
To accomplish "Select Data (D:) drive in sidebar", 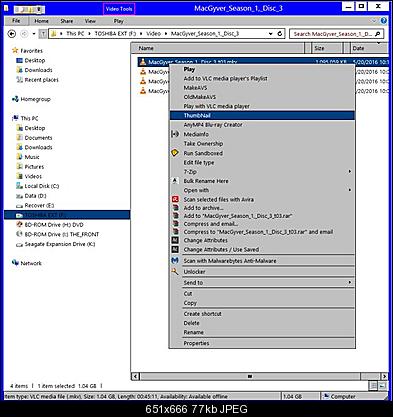I will coord(35,196).
